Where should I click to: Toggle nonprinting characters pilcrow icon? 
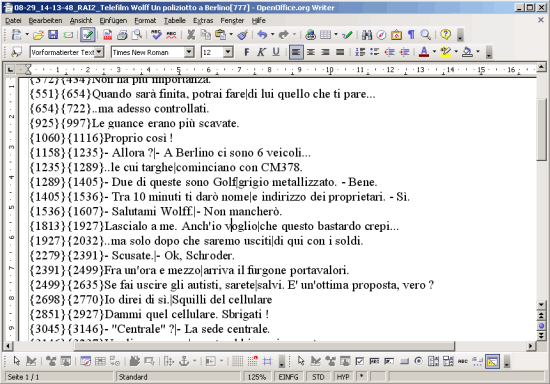(x=411, y=34)
